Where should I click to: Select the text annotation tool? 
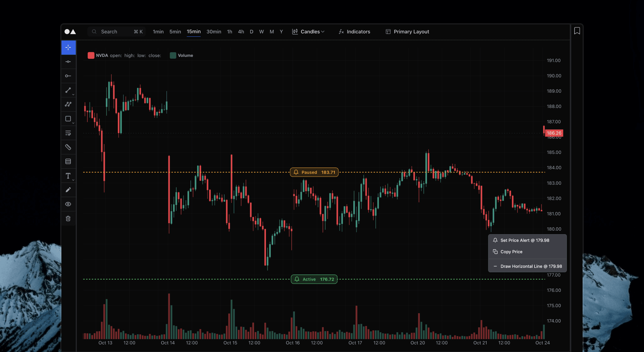[68, 176]
